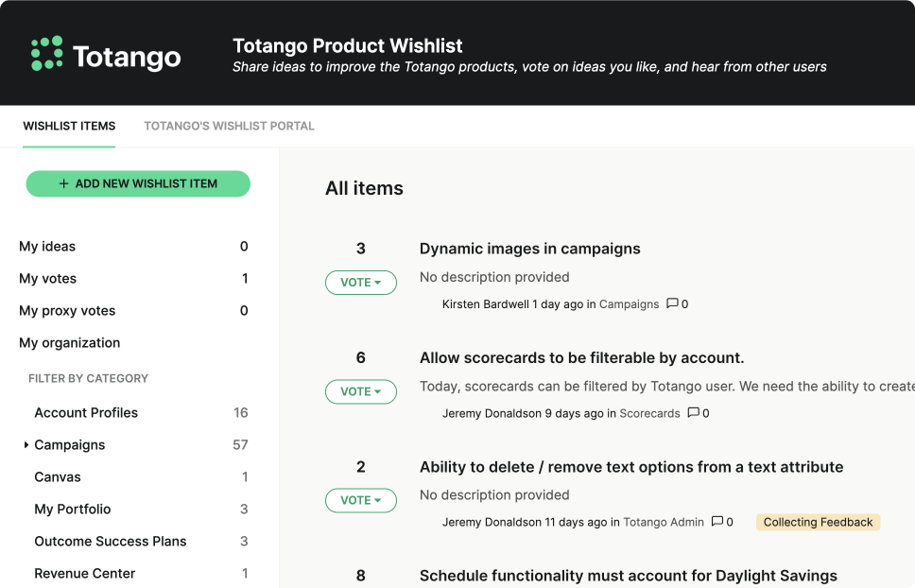Click the Totango logo icon
The image size is (915, 588).
pos(46,53)
